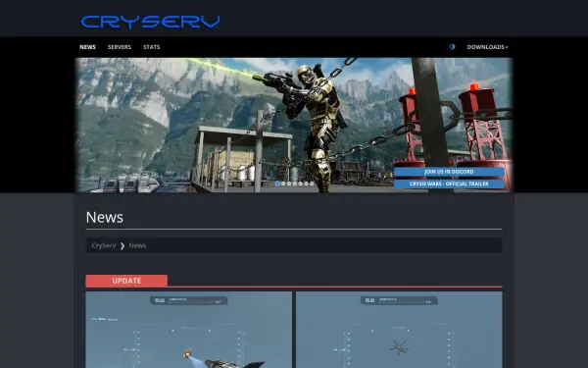Screen dimensions: 588x368
Task: Open the News navigation item
Action: 87,47
